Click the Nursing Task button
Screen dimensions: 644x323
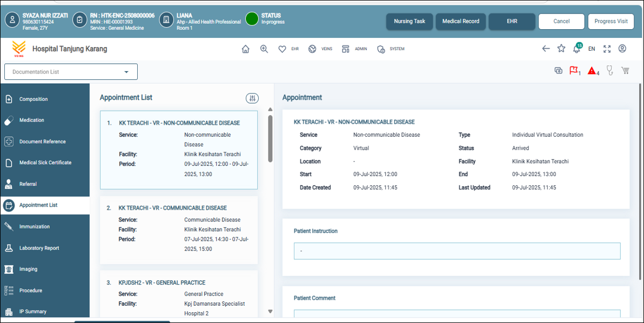409,22
